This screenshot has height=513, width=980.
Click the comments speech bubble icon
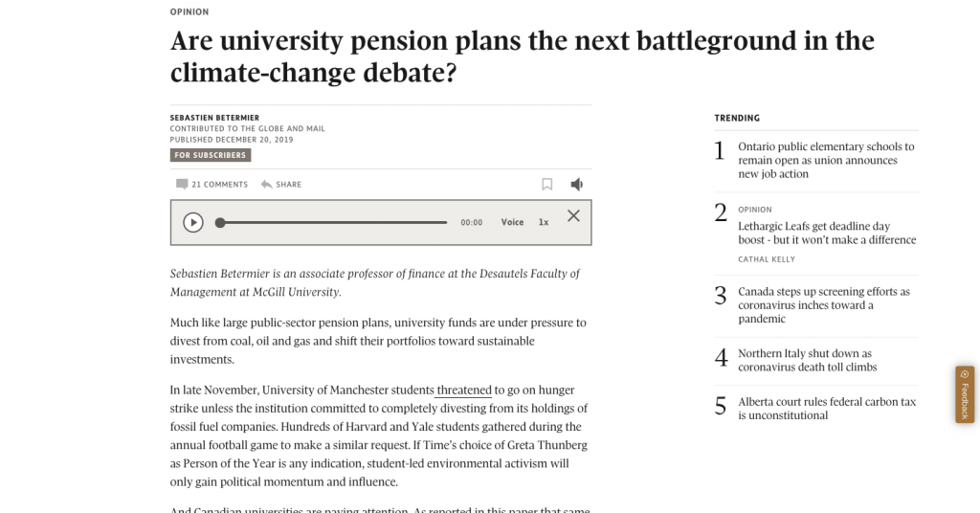coord(181,184)
